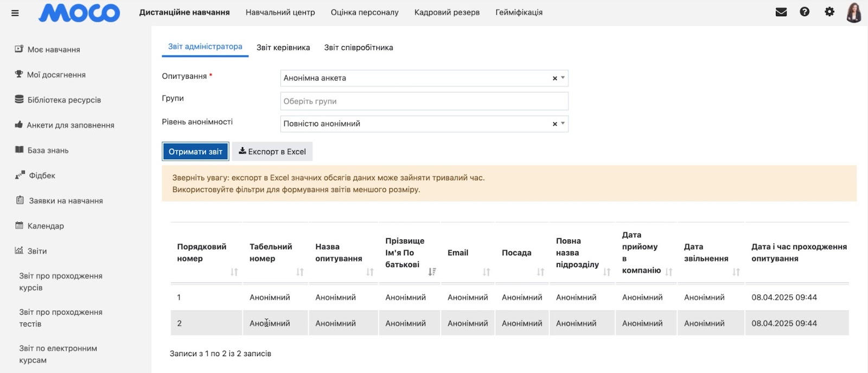Viewport: 868px width, 373px height.
Task: Open Гейміфікація top menu
Action: click(519, 12)
